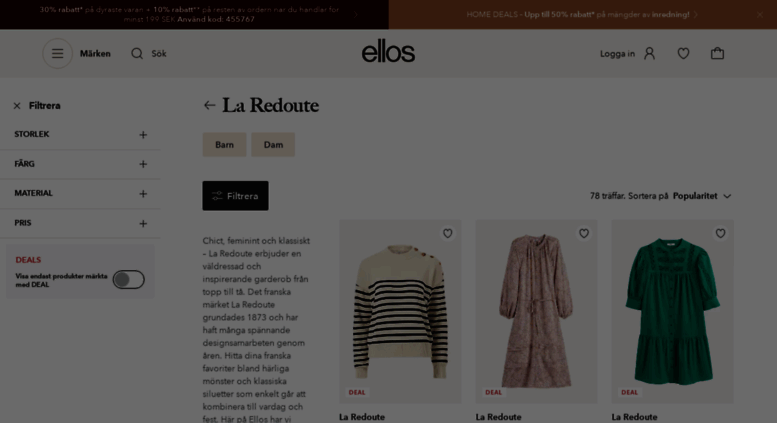Viewport: 777px width, 423px height.
Task: Favorite the floral long dress
Action: pos(584,233)
